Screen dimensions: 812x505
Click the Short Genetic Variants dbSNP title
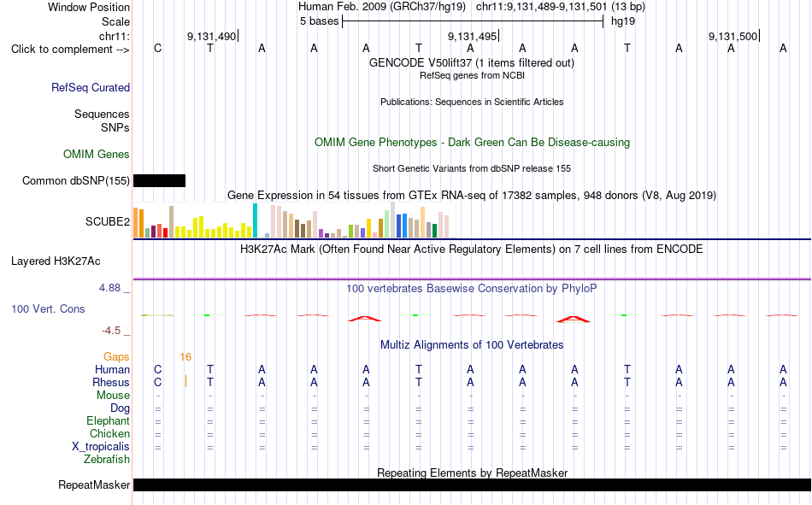click(472, 169)
